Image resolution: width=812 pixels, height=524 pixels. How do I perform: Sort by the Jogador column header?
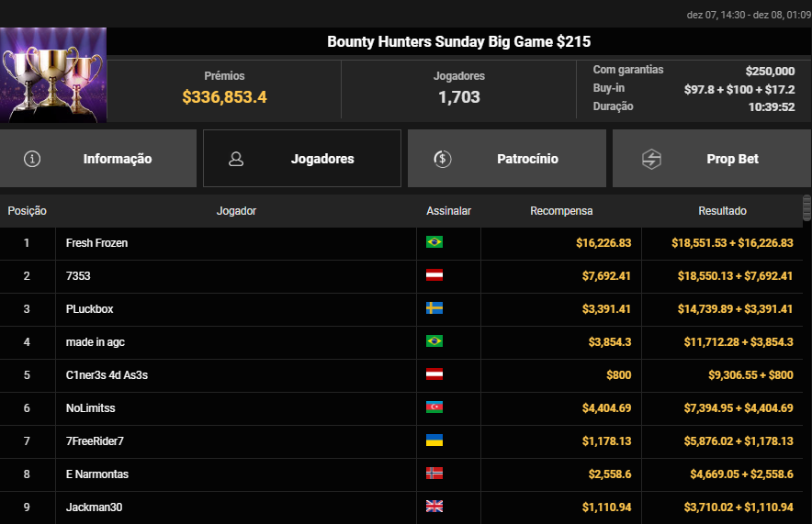click(236, 211)
